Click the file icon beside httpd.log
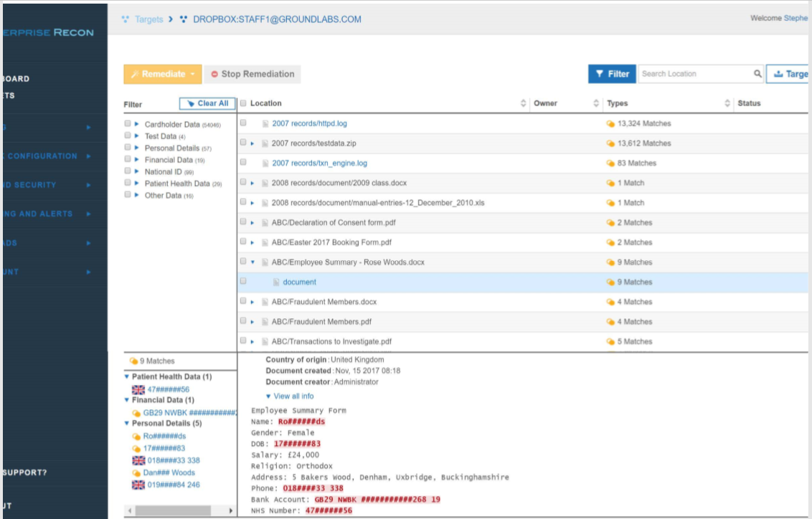The height and width of the screenshot is (519, 812). 265,124
